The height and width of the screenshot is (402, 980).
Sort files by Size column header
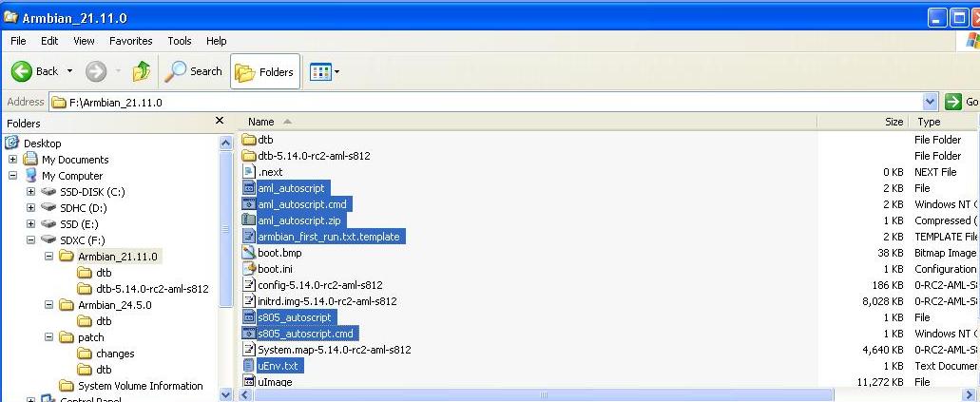(x=863, y=122)
